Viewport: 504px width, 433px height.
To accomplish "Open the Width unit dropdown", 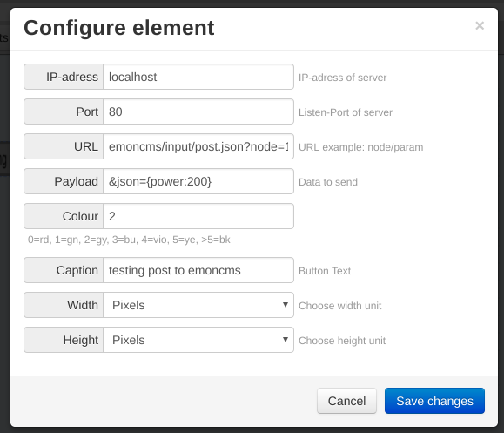I will (198, 305).
